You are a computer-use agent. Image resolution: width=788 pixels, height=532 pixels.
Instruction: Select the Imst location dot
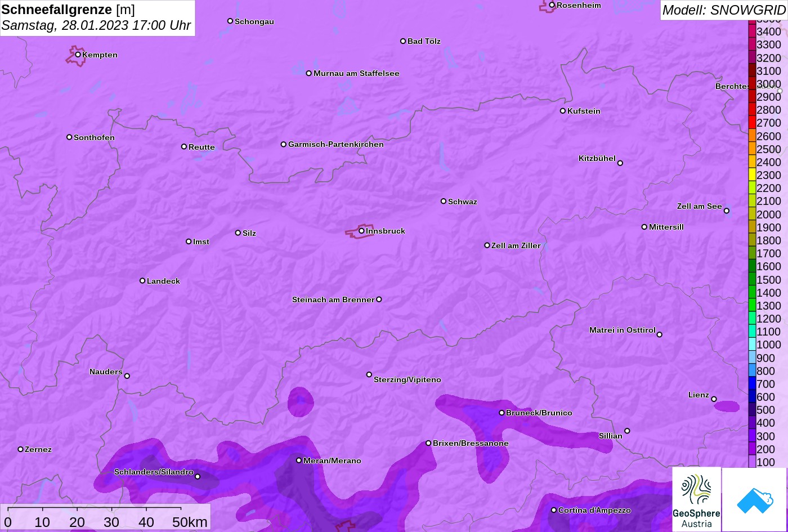pyautogui.click(x=189, y=242)
